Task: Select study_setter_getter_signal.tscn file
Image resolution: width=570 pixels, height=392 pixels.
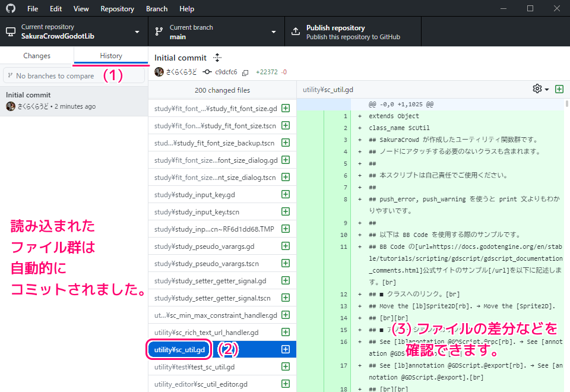Action: tap(222, 298)
